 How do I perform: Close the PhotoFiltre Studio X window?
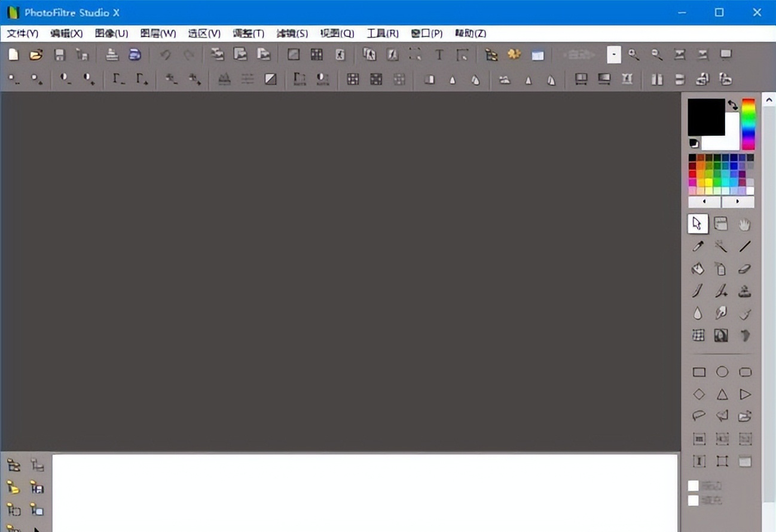coord(756,13)
